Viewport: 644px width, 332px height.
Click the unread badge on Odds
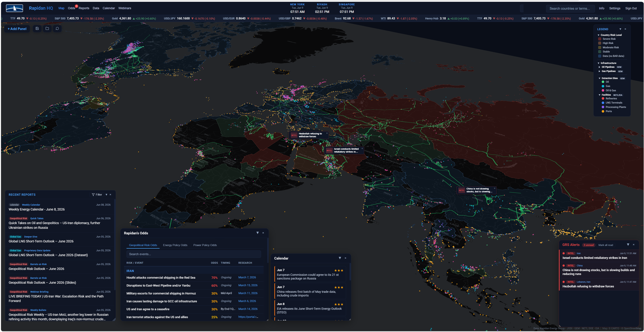77,6
